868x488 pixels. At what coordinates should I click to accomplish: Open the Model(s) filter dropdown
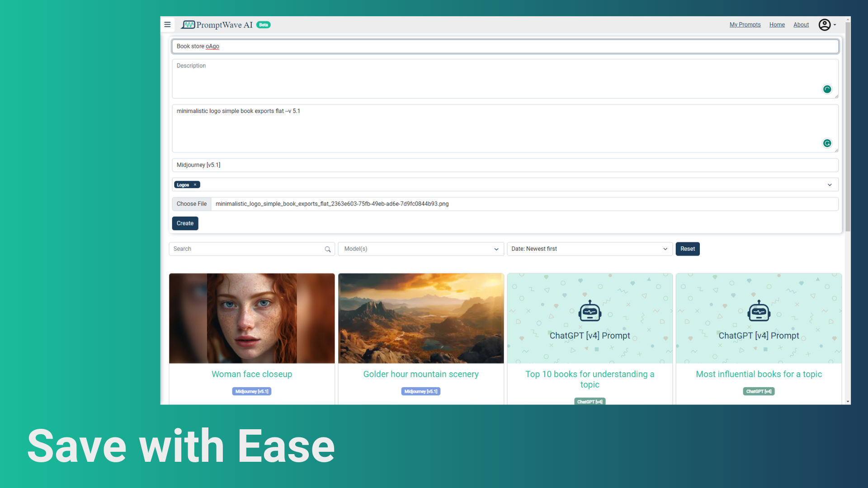click(x=420, y=249)
